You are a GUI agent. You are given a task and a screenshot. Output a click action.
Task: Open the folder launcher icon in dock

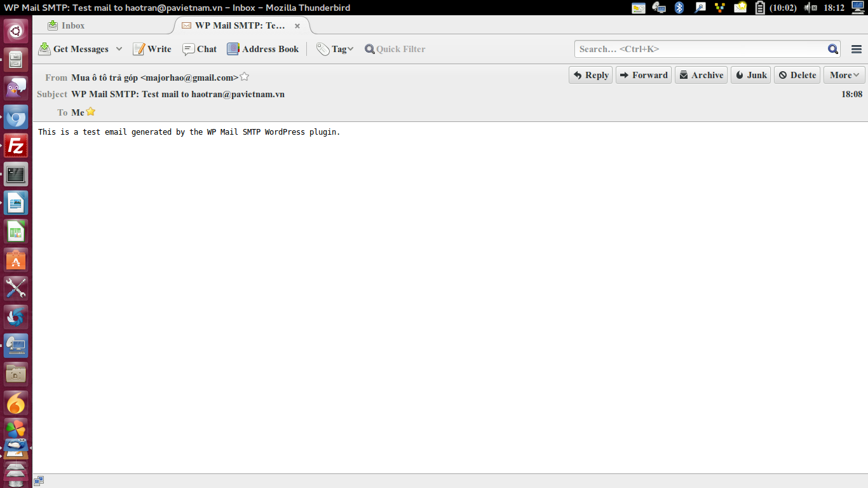coord(16,374)
